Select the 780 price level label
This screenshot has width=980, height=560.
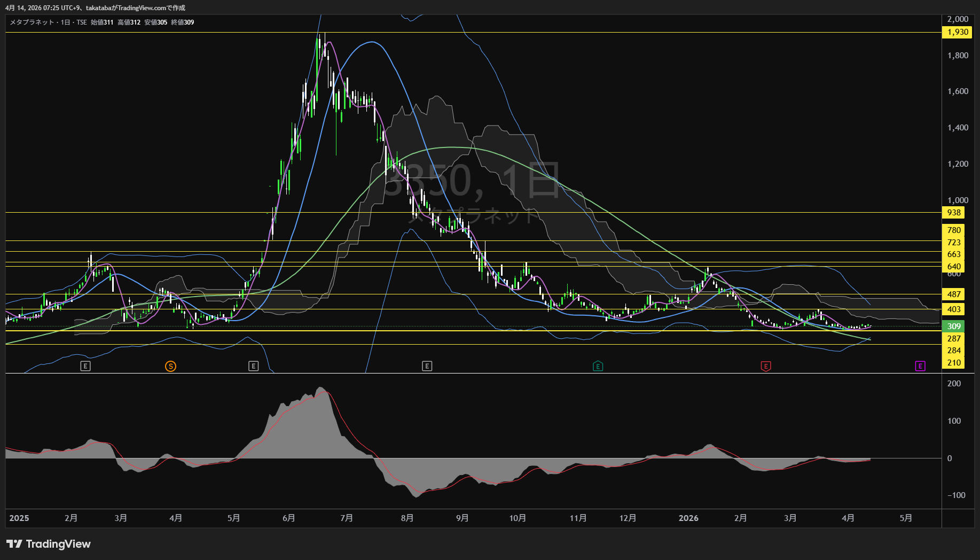[953, 230]
